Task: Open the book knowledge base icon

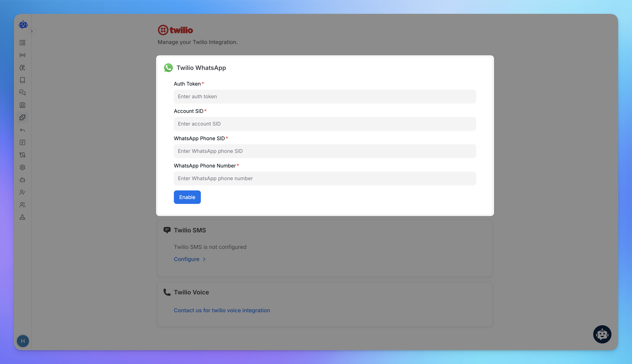Action: coord(22,80)
